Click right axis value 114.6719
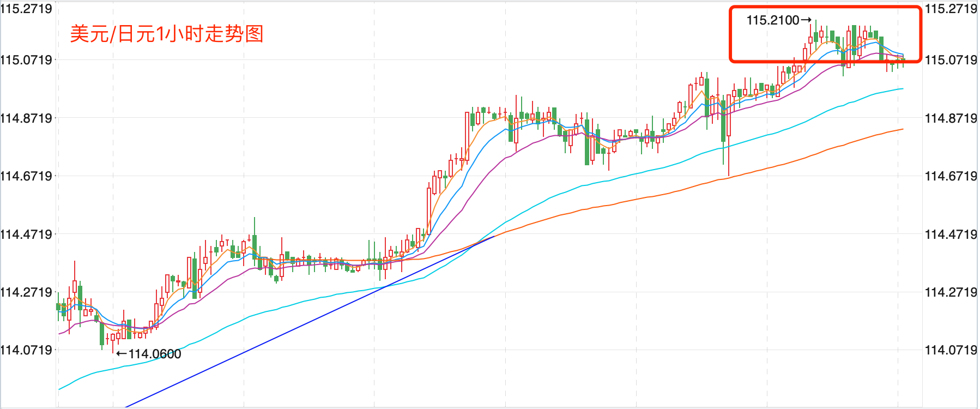 (951, 176)
